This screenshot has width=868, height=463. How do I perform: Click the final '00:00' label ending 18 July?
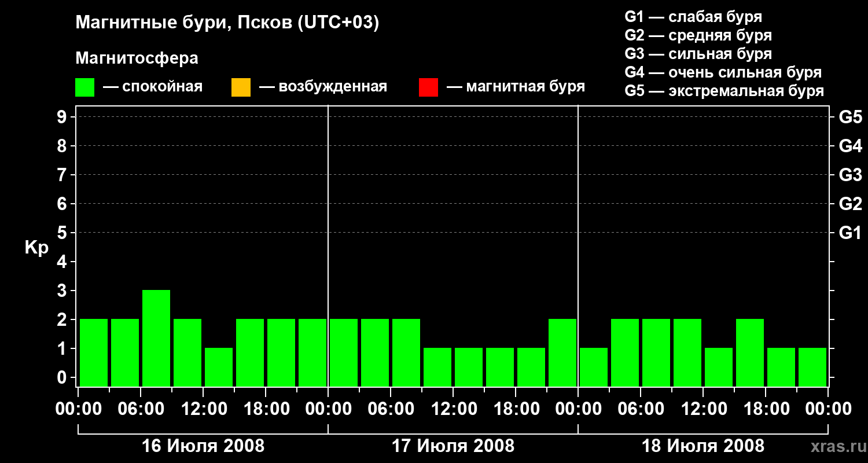pos(828,409)
